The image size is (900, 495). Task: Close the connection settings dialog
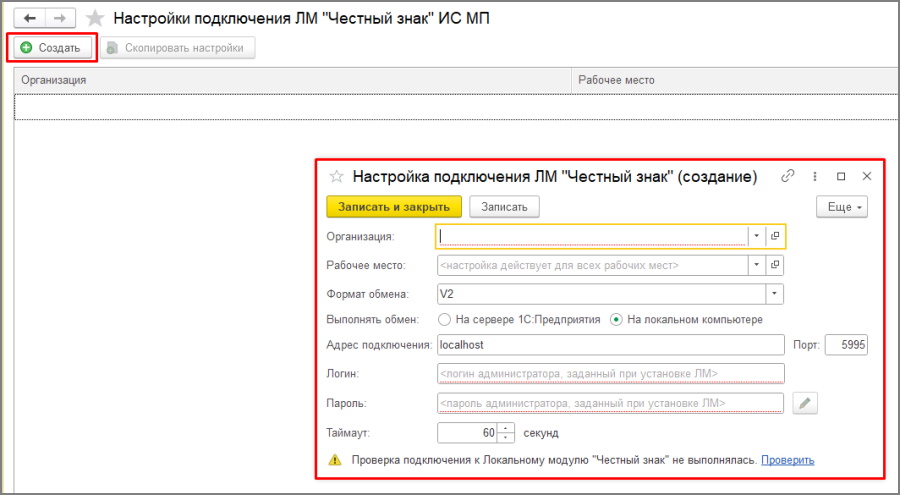coord(867,176)
